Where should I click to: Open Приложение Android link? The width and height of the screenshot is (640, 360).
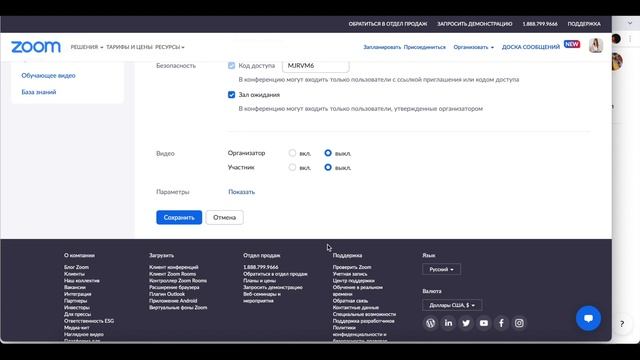173,301
